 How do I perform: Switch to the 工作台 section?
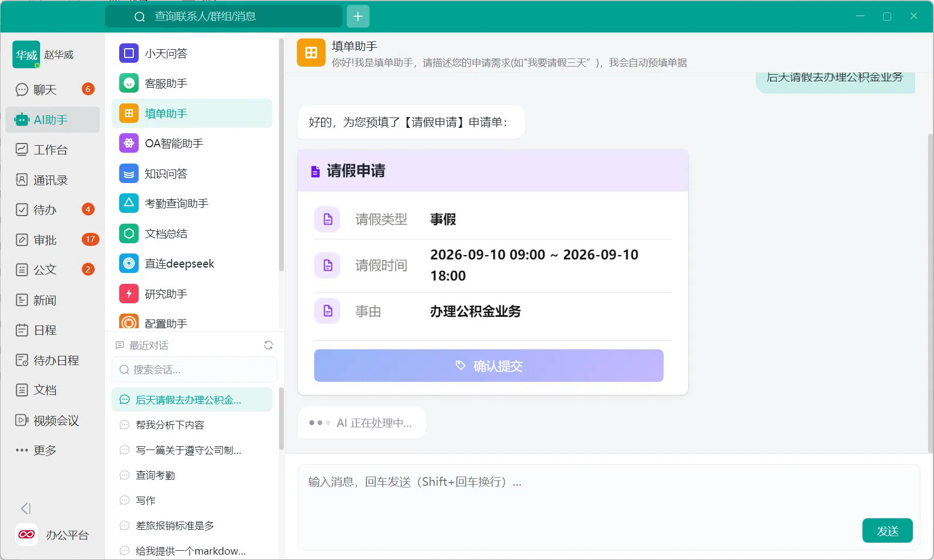point(53,149)
